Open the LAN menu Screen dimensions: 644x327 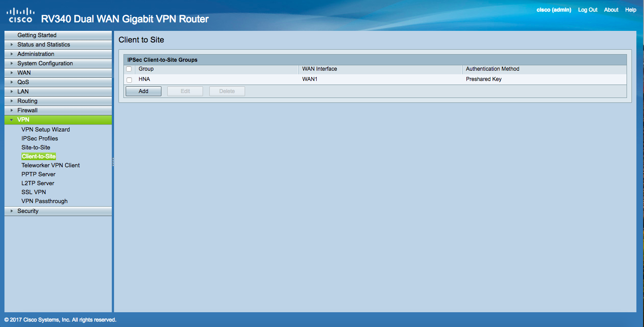click(58, 91)
